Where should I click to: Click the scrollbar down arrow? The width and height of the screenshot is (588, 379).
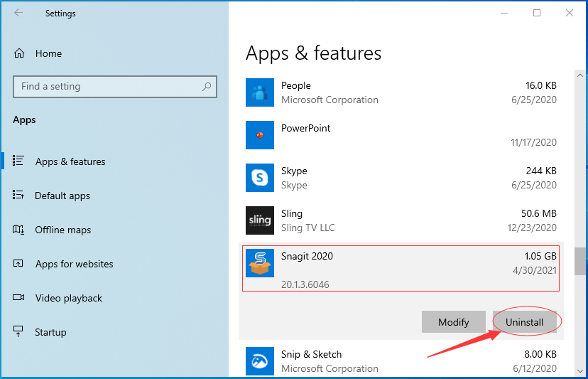click(x=580, y=370)
